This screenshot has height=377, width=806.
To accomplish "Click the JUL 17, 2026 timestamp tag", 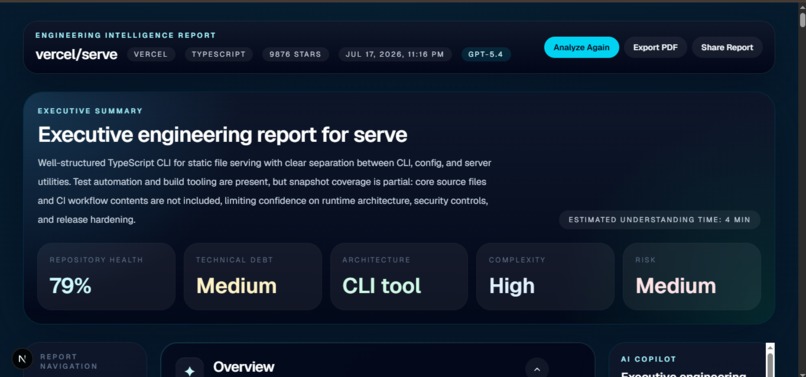I will (395, 55).
